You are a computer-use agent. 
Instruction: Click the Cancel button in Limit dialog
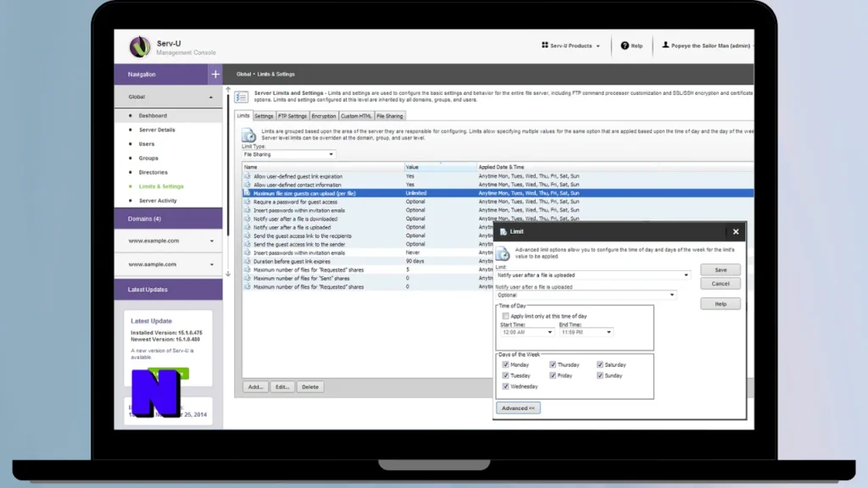pos(721,284)
